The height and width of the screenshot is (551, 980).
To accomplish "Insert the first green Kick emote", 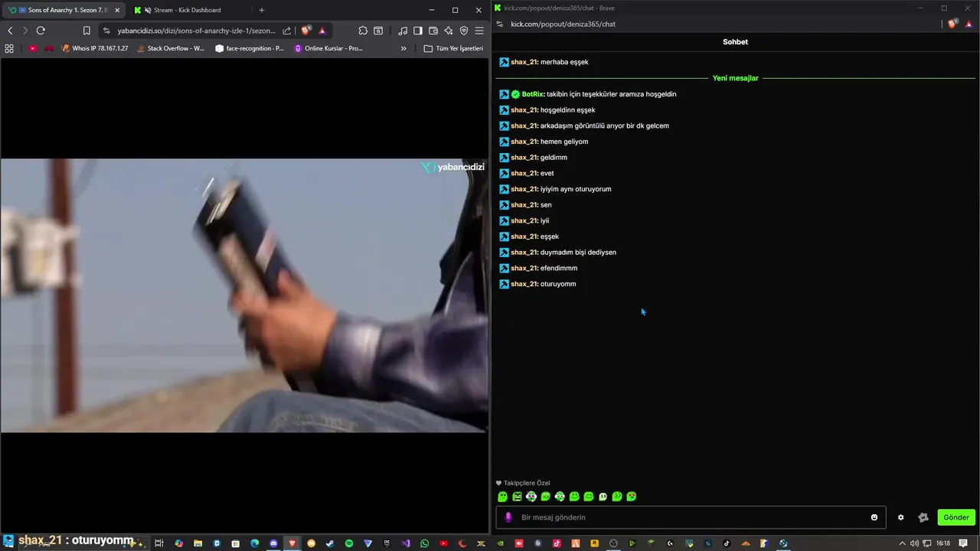I will tap(502, 497).
